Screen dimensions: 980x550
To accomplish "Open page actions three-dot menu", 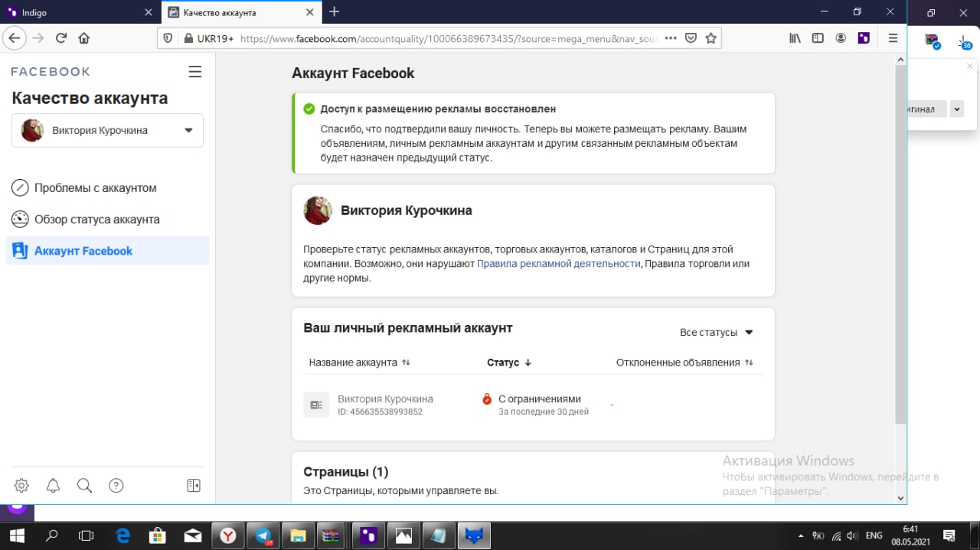I will pos(671,37).
